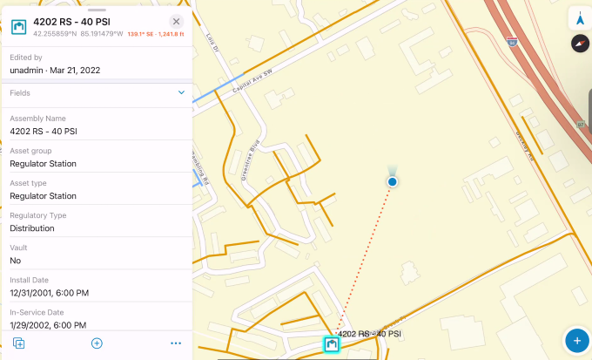
Task: Select the Vault value No
Action: (15, 261)
